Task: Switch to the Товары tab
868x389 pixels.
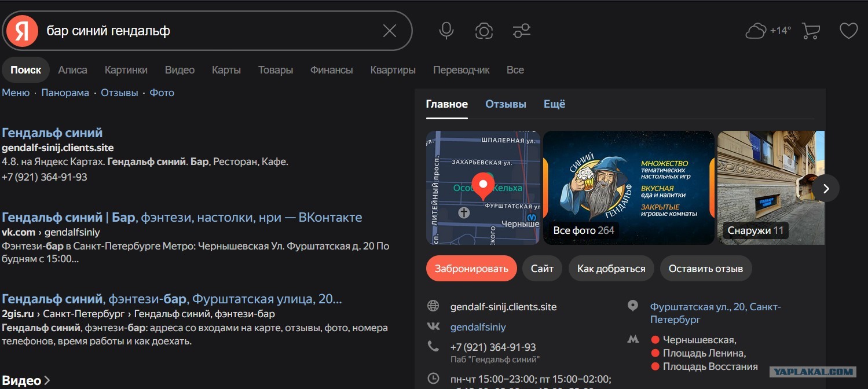Action: (x=276, y=70)
